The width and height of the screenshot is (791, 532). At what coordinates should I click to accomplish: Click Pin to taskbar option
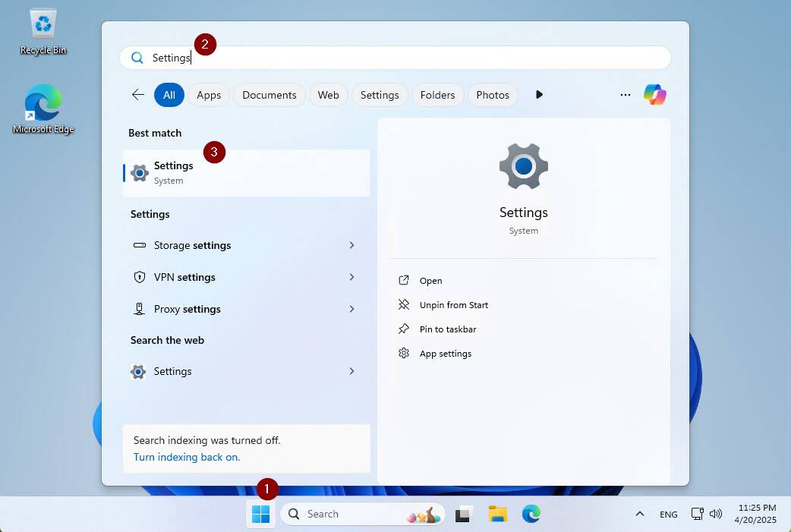[448, 329]
